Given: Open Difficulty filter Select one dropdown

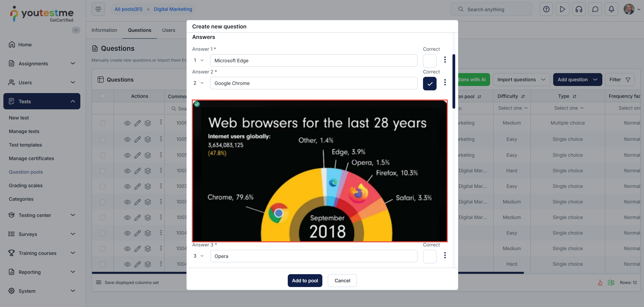Looking at the screenshot, I should 513,108.
